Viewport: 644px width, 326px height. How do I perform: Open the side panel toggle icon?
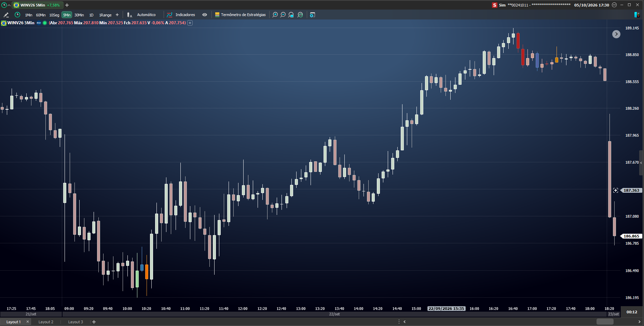(637, 15)
